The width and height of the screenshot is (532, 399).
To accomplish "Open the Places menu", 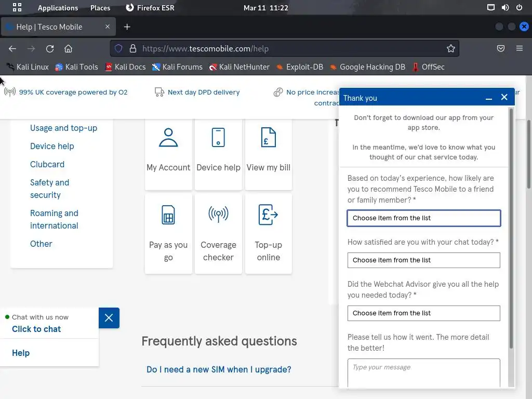I will pos(100,8).
